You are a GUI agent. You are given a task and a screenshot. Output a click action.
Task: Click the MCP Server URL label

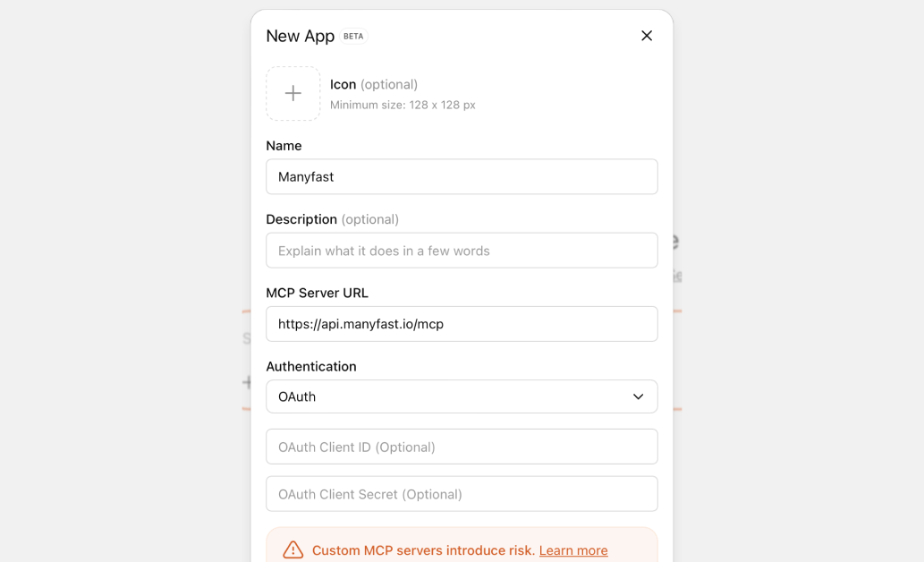[317, 293]
